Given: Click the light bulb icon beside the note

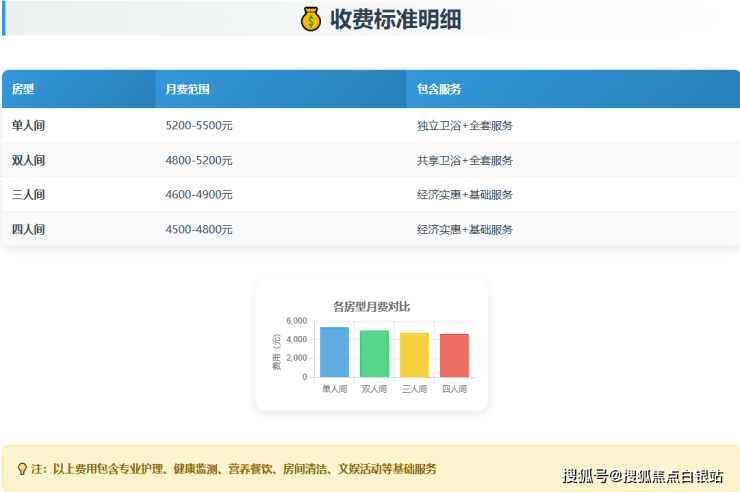Looking at the screenshot, I should [x=21, y=469].
